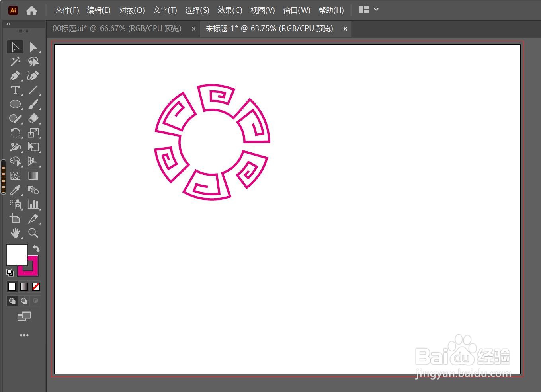Select the Pen tool
This screenshot has width=541, height=392.
15,76
